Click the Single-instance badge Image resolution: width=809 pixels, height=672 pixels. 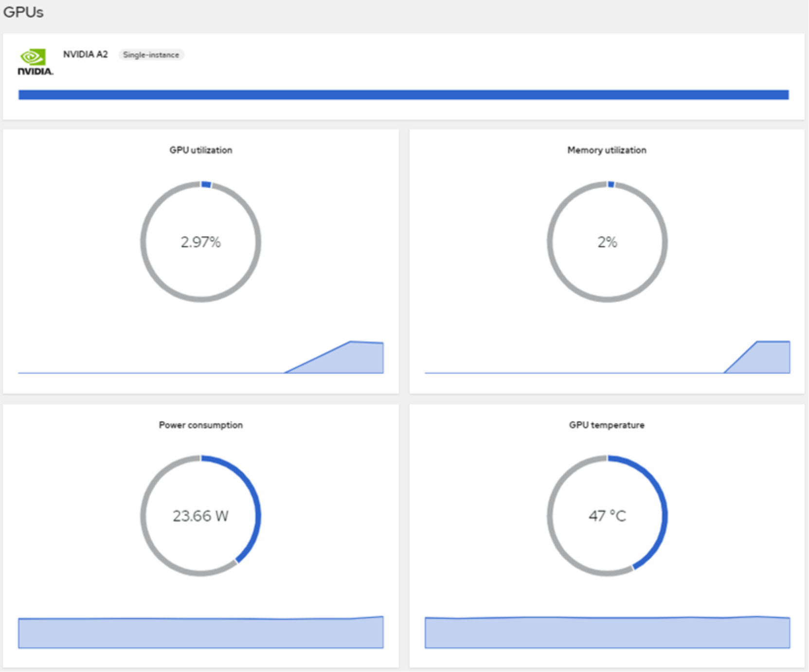tap(151, 55)
